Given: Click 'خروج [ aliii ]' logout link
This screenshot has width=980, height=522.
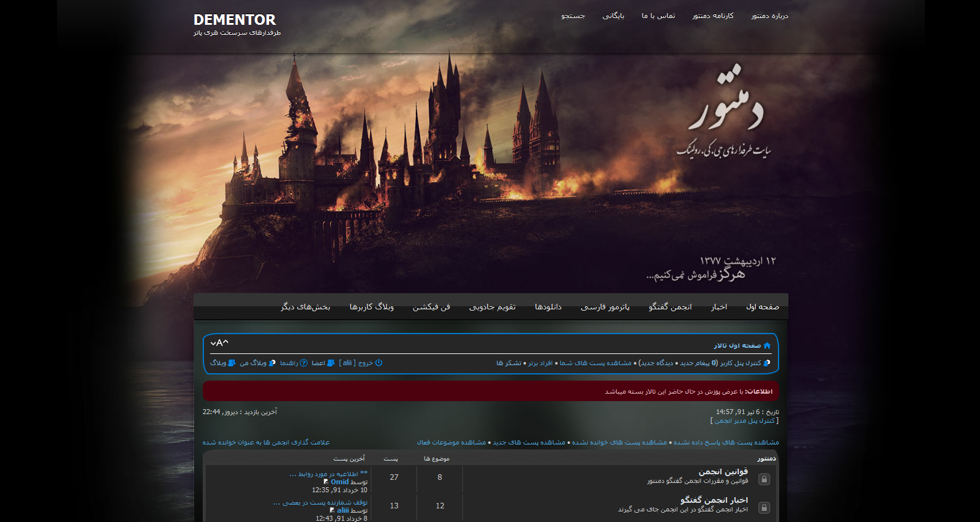Looking at the screenshot, I should tap(356, 363).
